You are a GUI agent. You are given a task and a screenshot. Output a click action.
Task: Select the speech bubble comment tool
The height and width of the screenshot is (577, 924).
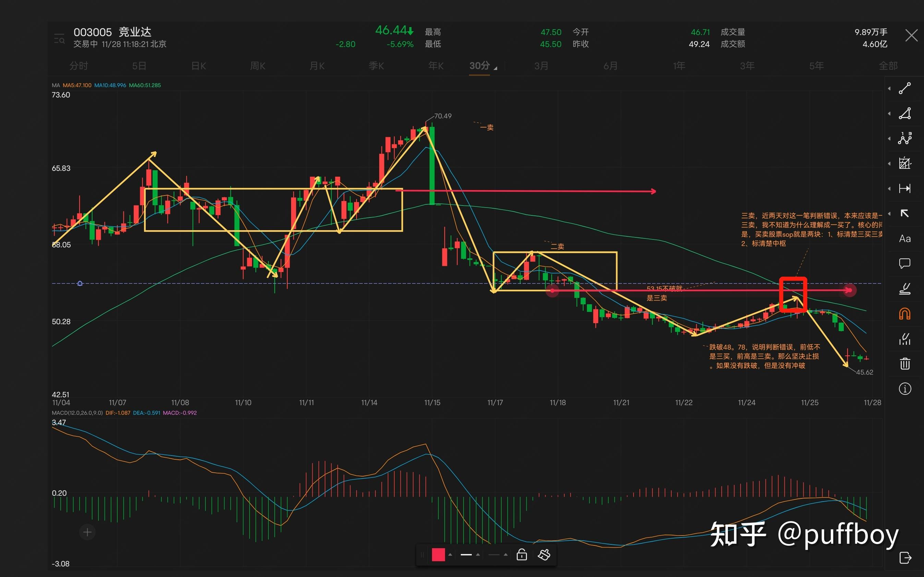(904, 263)
